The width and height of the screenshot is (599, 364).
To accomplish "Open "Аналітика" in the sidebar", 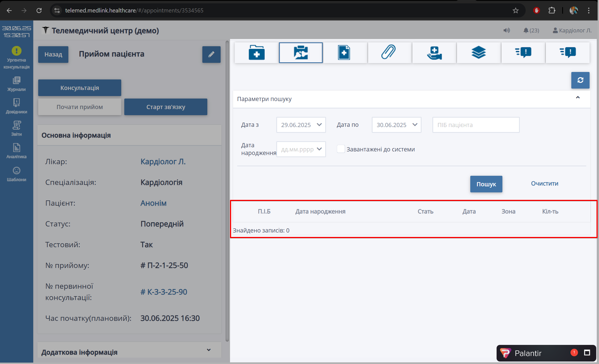I will tap(16, 151).
